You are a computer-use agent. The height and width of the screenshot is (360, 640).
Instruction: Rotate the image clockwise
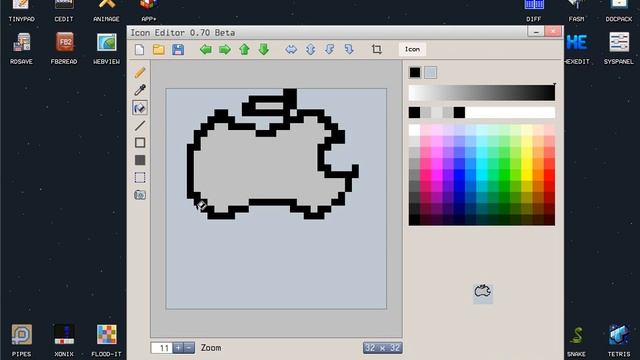tap(349, 50)
